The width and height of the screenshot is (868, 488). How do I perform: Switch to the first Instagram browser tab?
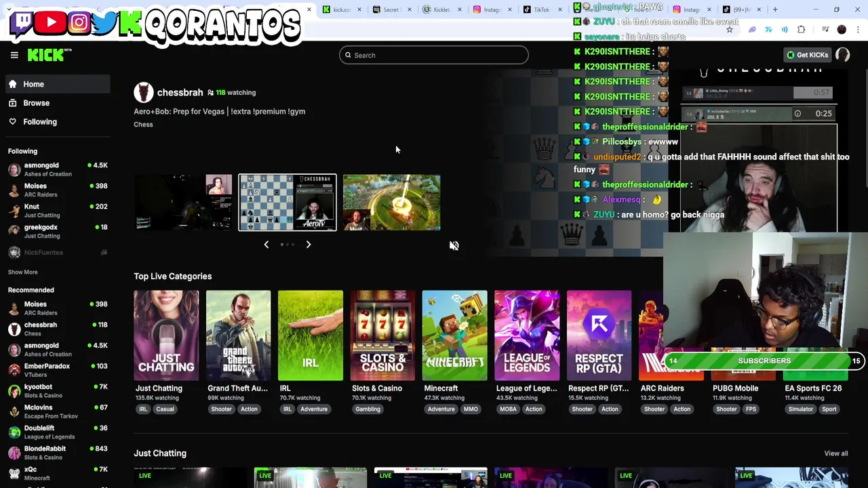tap(488, 9)
